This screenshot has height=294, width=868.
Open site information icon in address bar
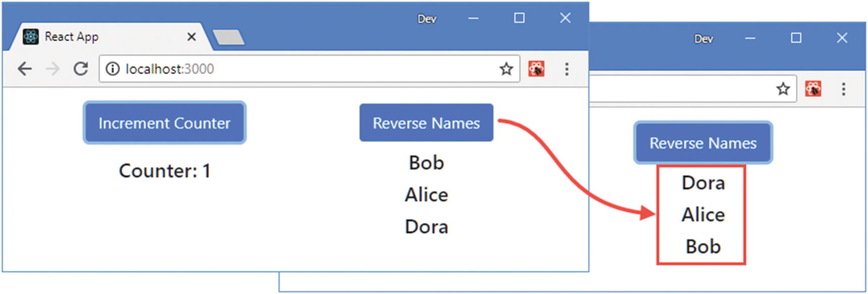pyautogui.click(x=113, y=69)
